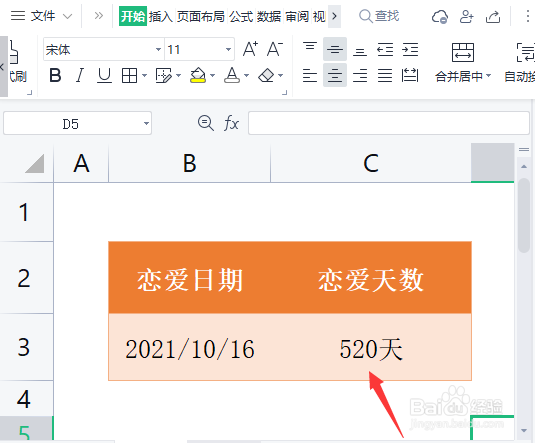Screen dimensions: 535x443
Task: Click the add collaborator icon
Action: click(x=466, y=16)
